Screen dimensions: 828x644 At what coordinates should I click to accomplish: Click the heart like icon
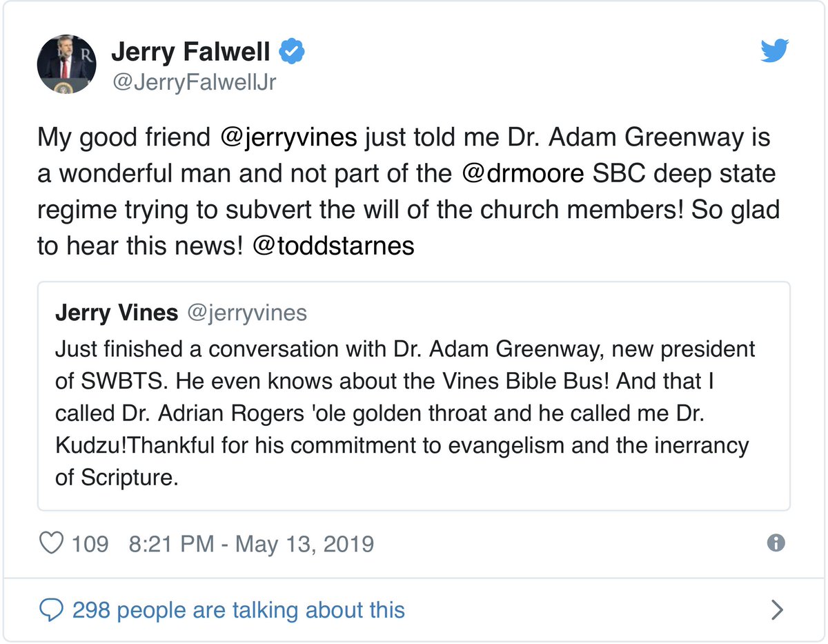52,543
